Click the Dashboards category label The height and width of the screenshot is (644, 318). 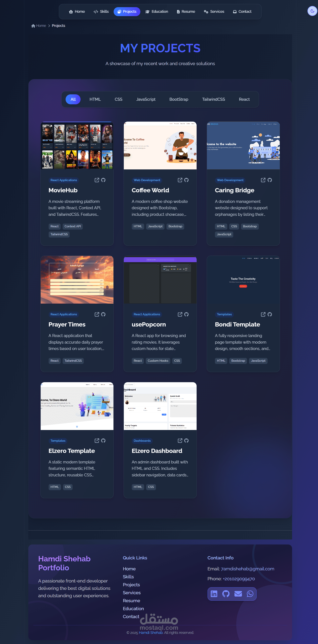(142, 441)
